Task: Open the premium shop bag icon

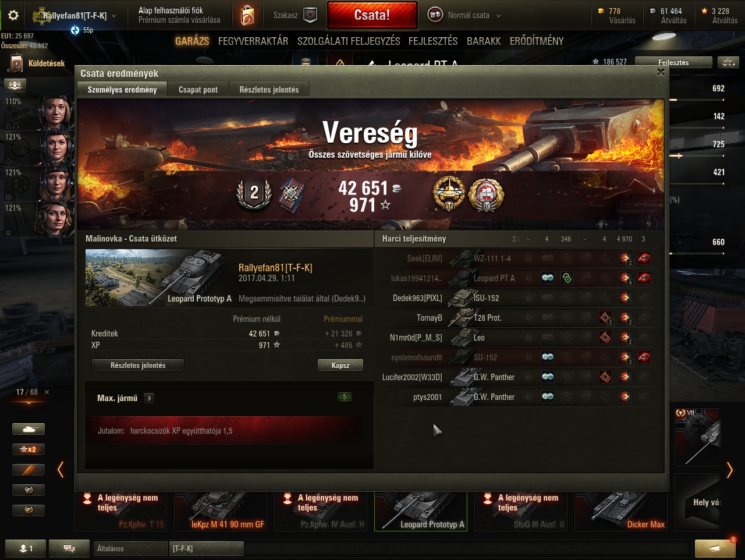Action: tap(247, 15)
